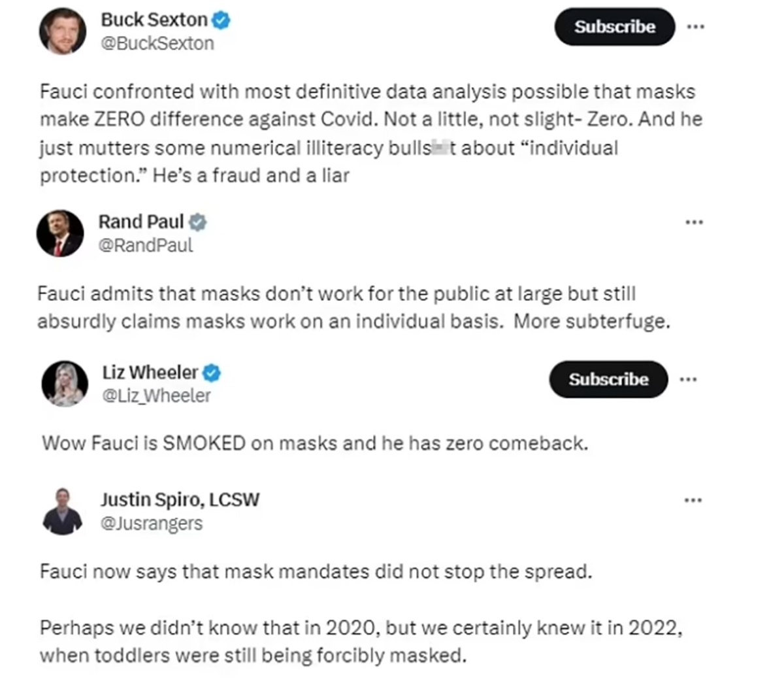The height and width of the screenshot is (689, 784).
Task: Click the Justin Spiro, LCSW display name
Action: (x=180, y=500)
